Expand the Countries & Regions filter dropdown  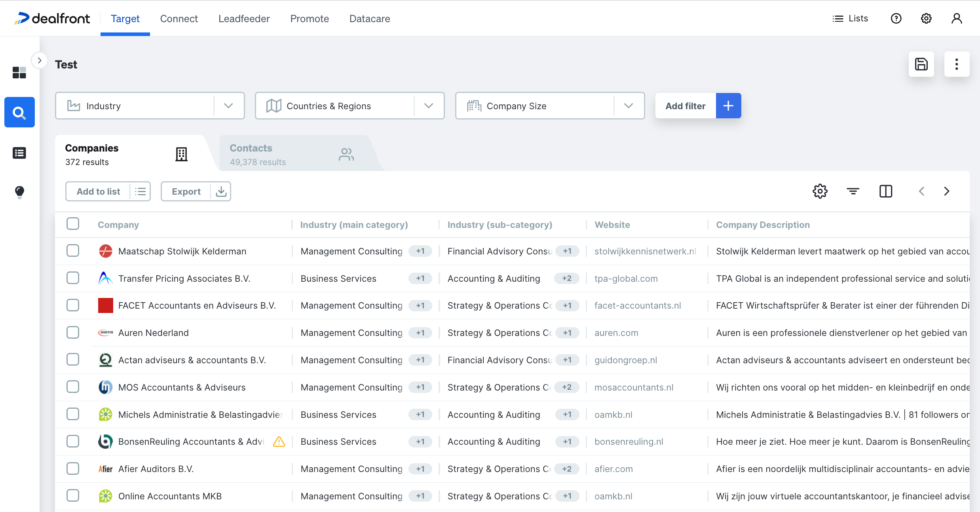428,106
